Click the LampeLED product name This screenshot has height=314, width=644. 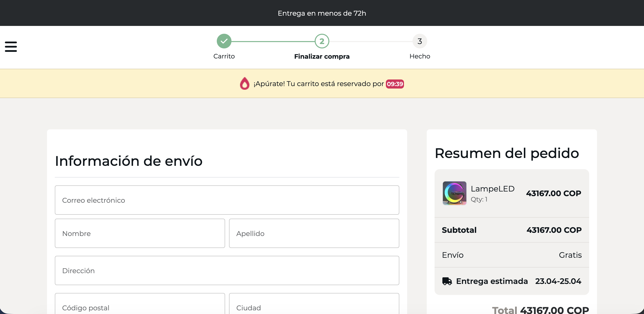coord(493,189)
